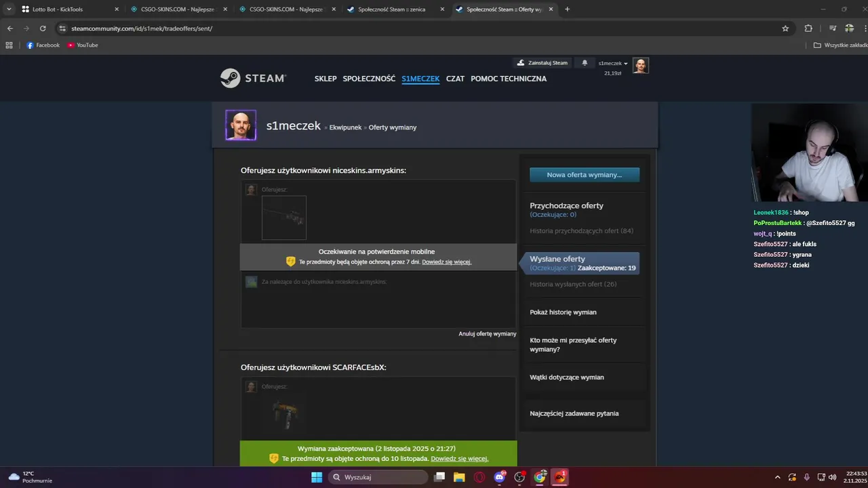Open weather widget on taskbar
This screenshot has width=868, height=488.
31,477
